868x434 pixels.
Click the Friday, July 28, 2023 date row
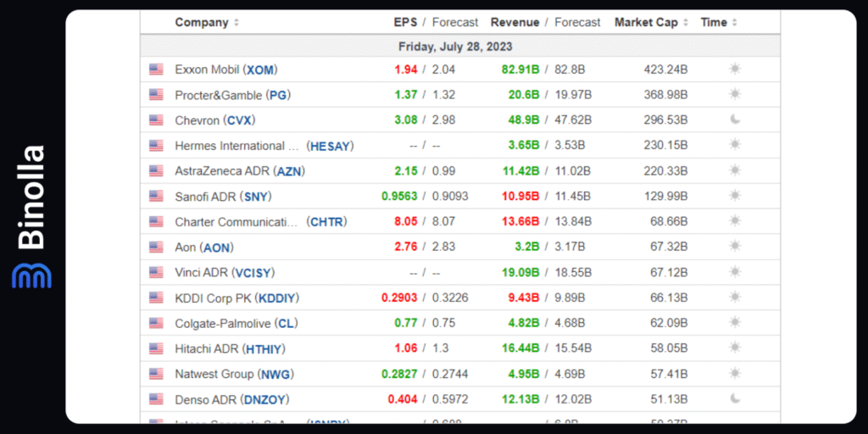pyautogui.click(x=455, y=47)
